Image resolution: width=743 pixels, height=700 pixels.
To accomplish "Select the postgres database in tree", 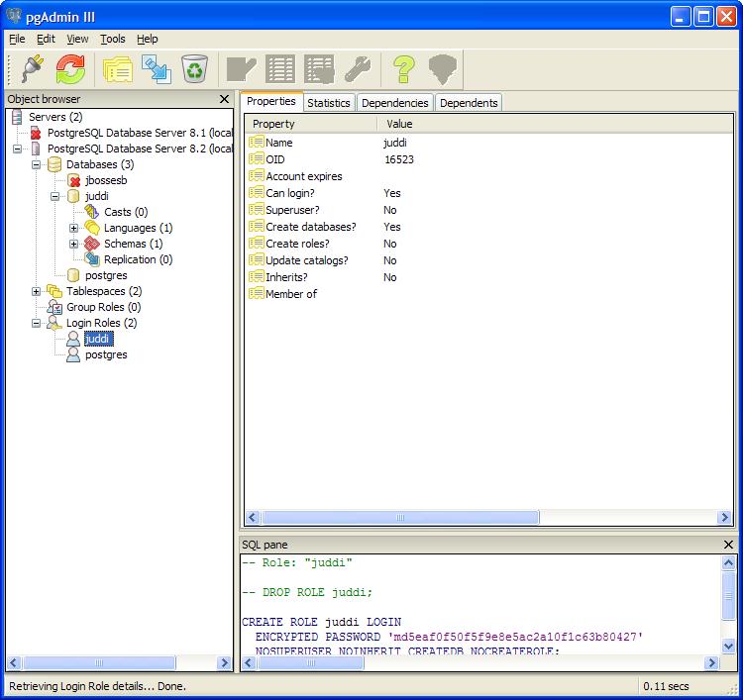I will pos(106,275).
